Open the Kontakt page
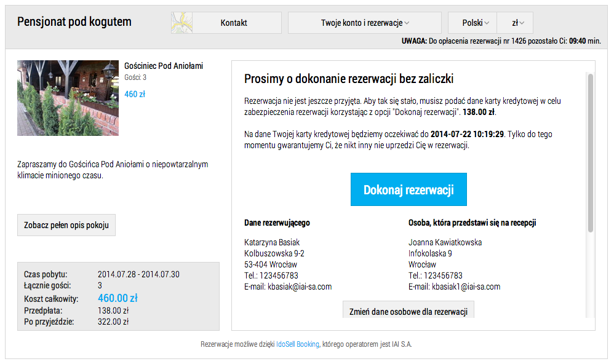The width and height of the screenshot is (614, 364). [233, 23]
